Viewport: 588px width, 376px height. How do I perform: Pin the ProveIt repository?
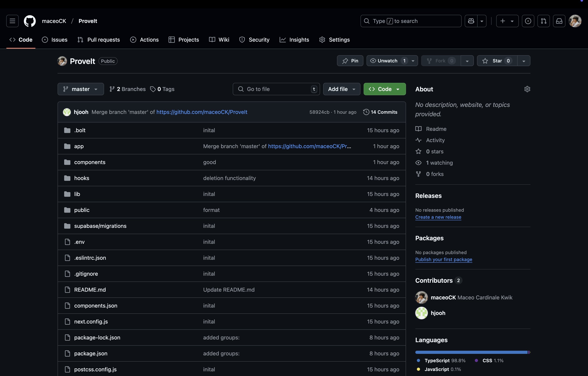click(x=350, y=61)
